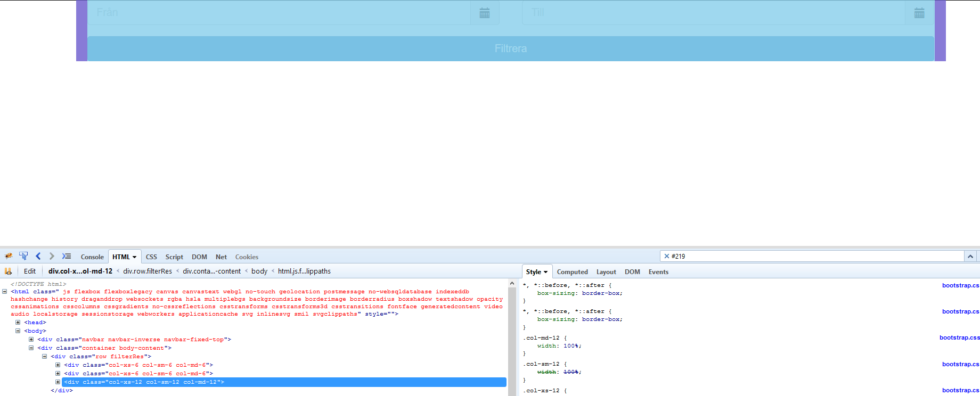Screen dimensions: 980x396
Task: Switch to the Net panel
Action: (221, 257)
